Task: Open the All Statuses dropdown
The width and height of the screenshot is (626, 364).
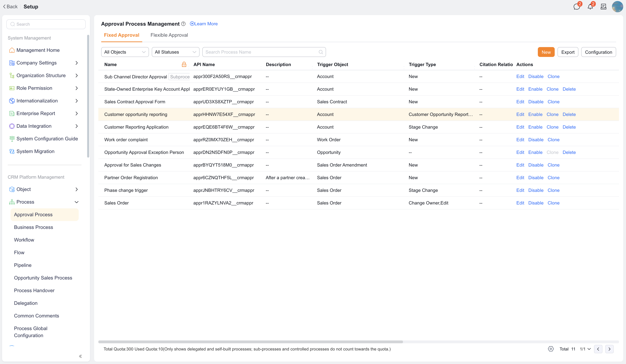Action: (175, 52)
